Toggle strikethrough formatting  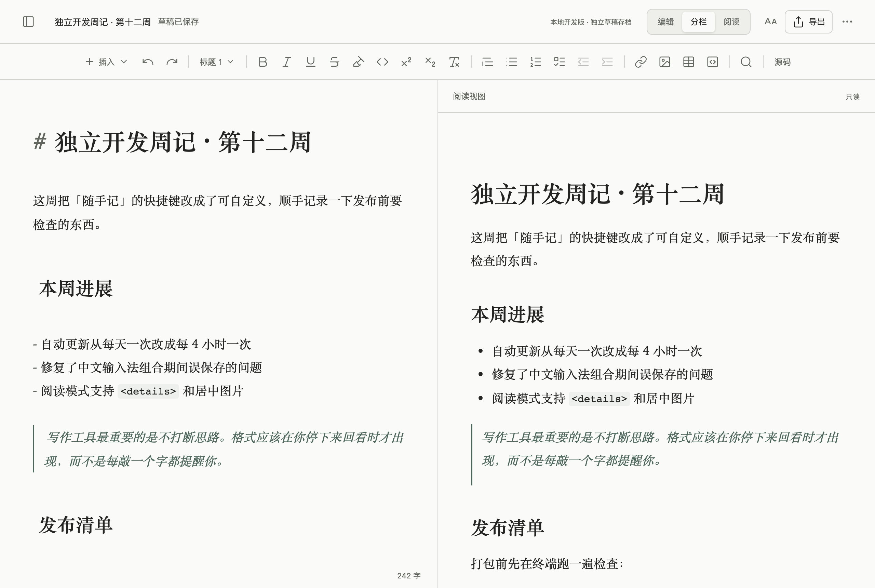click(x=334, y=62)
